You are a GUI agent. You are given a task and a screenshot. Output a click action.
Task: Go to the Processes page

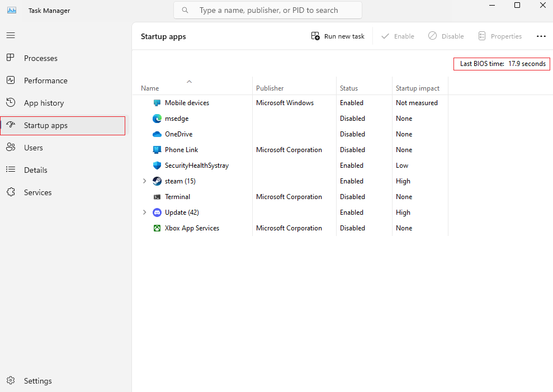point(64,58)
